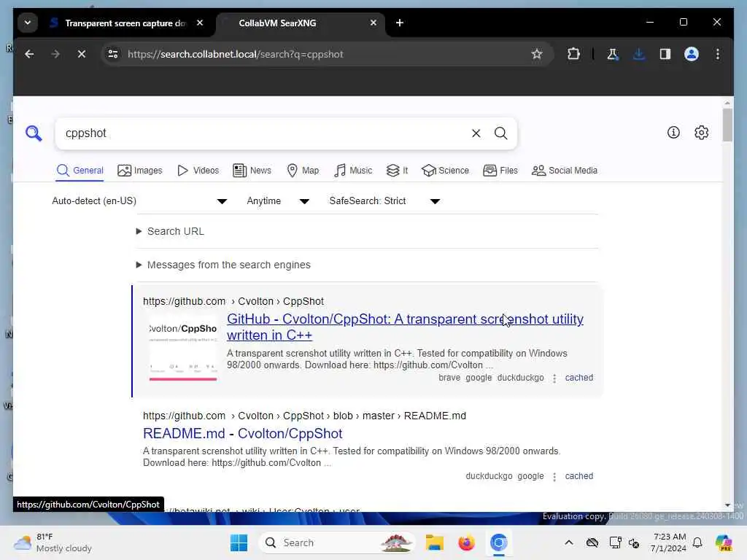Open the Windows Start menu
The height and width of the screenshot is (560, 747).
click(239, 542)
